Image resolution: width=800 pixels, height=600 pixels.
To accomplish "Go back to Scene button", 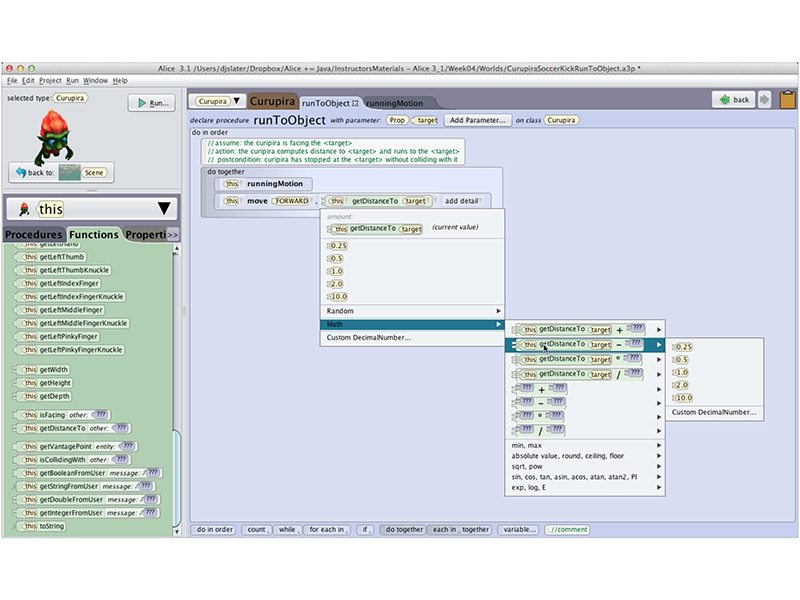I will pyautogui.click(x=61, y=172).
